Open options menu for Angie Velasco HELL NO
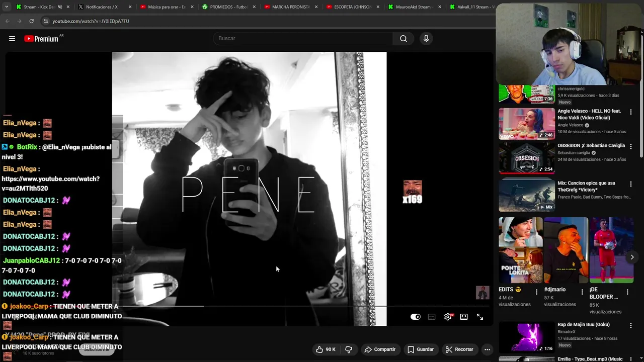644x362 pixels. (631, 112)
